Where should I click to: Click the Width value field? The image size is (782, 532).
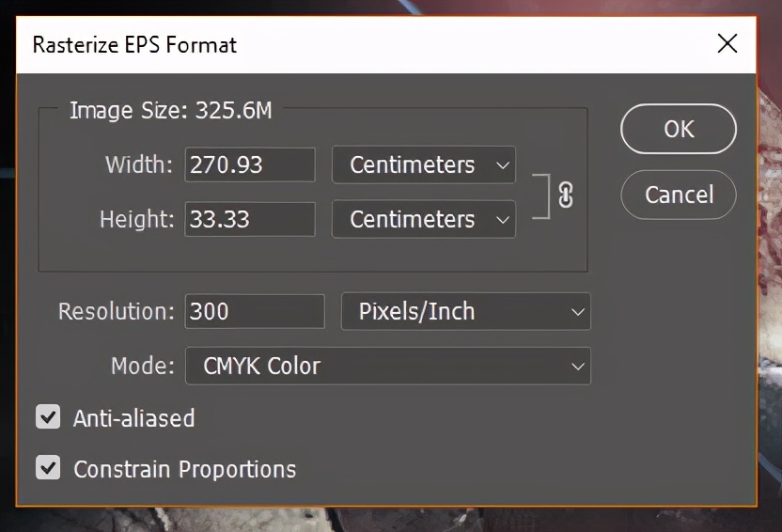click(250, 164)
